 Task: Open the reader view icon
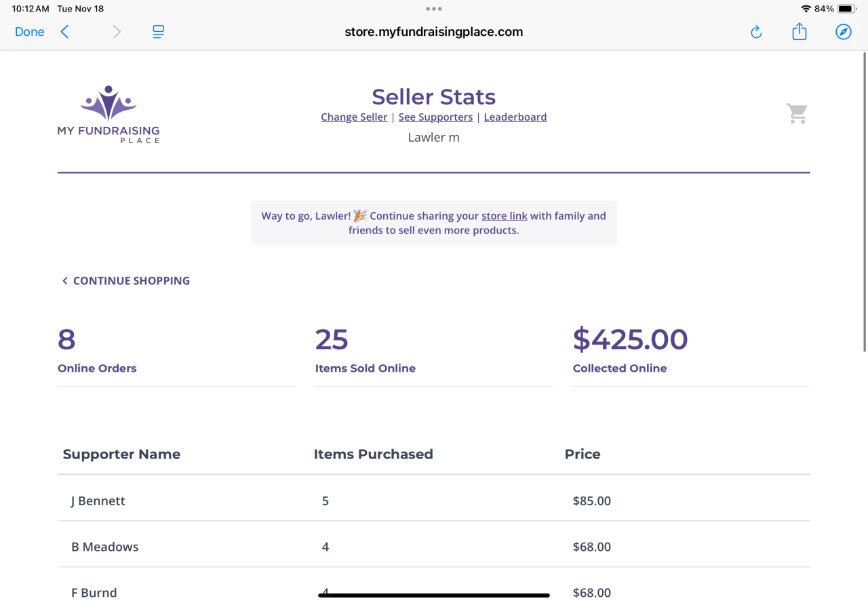(x=158, y=32)
